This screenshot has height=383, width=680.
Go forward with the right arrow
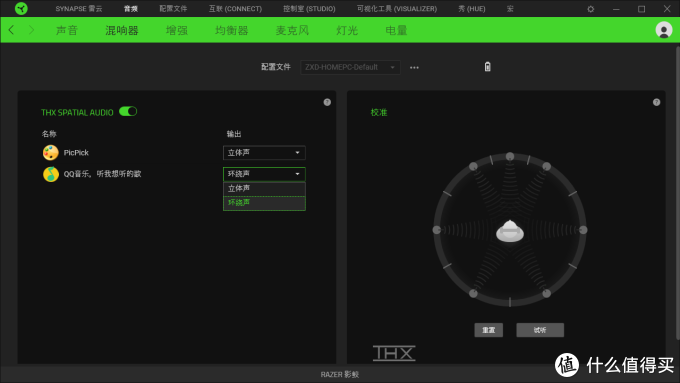pos(31,30)
